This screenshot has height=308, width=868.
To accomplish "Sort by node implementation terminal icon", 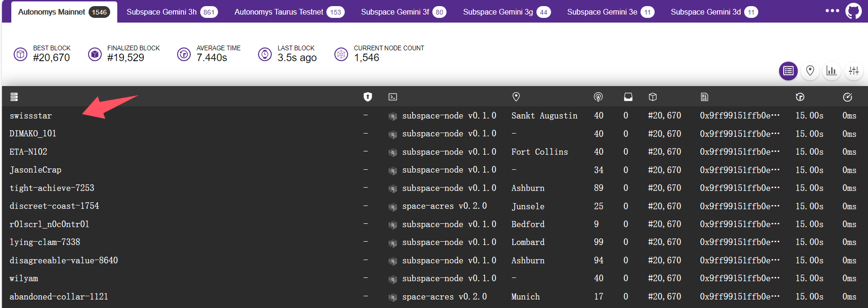I will pyautogui.click(x=393, y=97).
